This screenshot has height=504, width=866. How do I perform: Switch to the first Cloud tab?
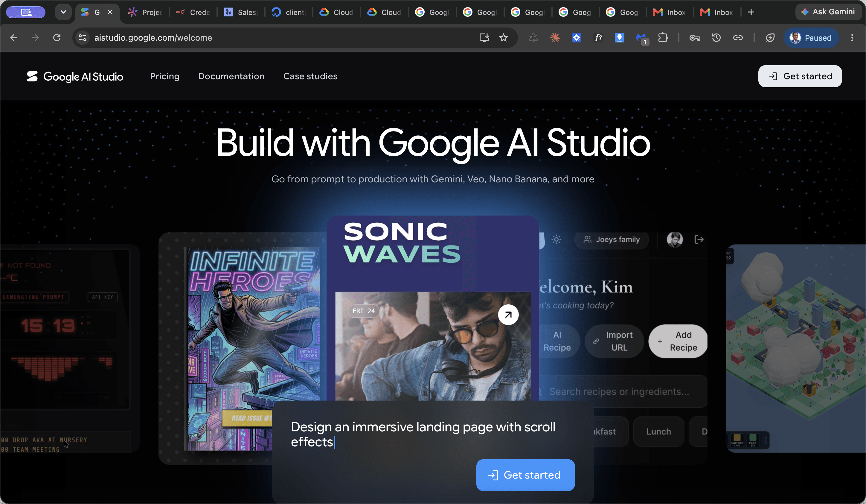coord(336,12)
